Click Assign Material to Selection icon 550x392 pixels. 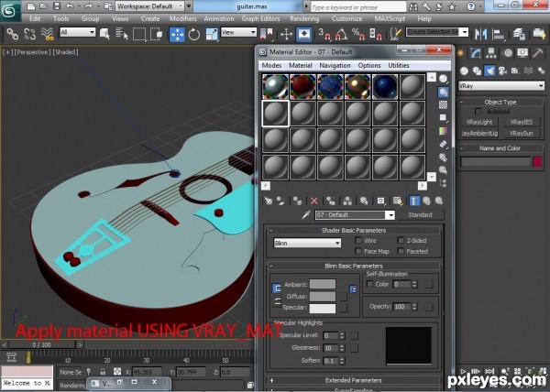pyautogui.click(x=297, y=201)
